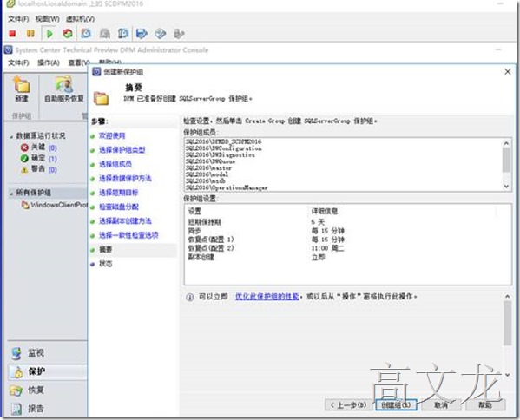Select WindowsClientProt protection group item

click(x=54, y=205)
